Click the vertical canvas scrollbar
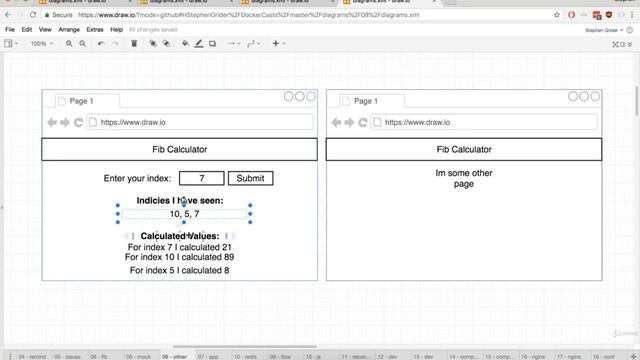640x360 pixels. 636,100
